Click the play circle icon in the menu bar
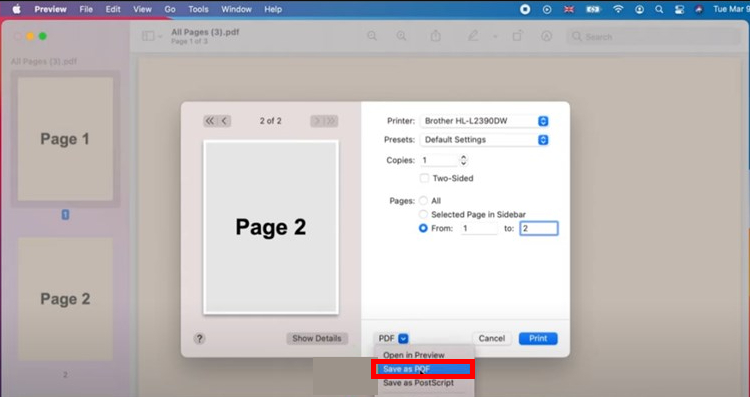Screen dimensions: 750x397 (547, 9)
